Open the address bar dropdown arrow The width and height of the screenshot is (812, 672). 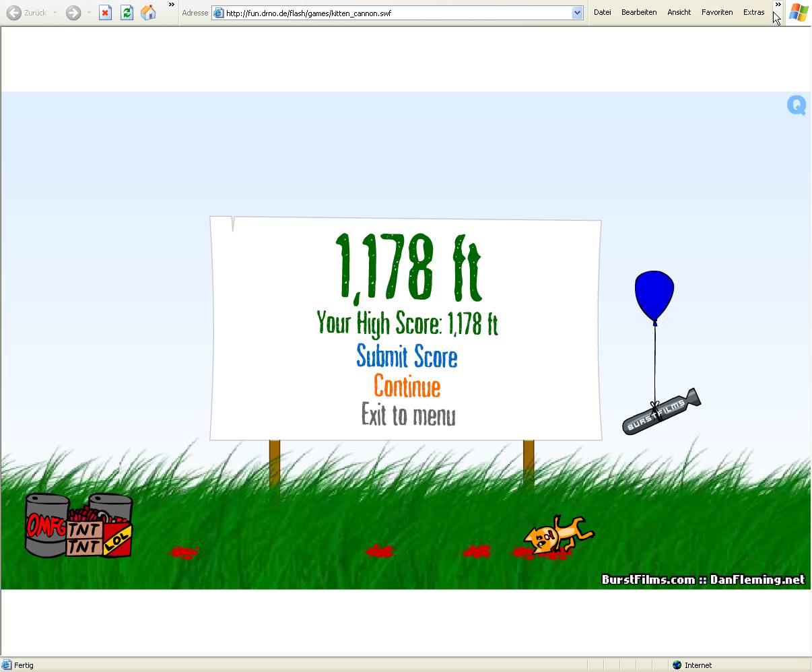[577, 13]
